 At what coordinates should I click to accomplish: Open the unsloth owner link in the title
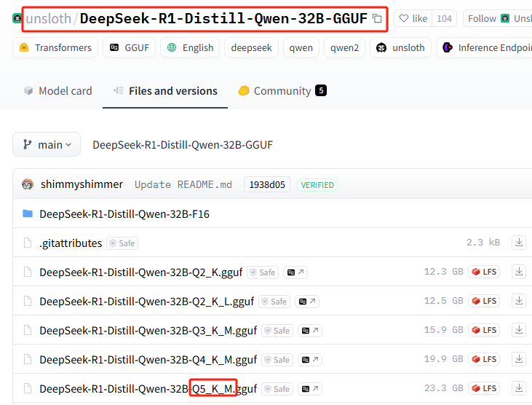pyautogui.click(x=49, y=19)
